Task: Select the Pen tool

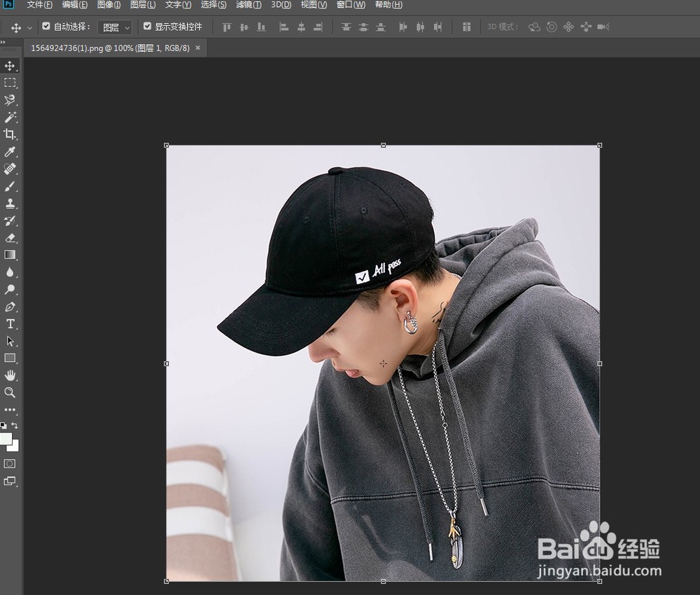Action: coord(10,307)
